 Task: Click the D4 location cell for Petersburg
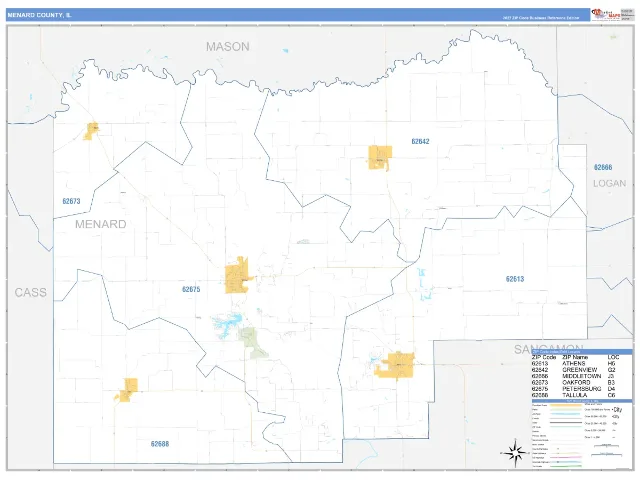tap(611, 389)
